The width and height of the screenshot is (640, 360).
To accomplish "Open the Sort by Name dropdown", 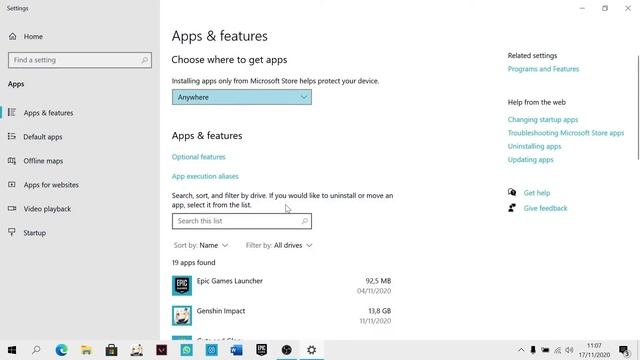I will [x=201, y=245].
